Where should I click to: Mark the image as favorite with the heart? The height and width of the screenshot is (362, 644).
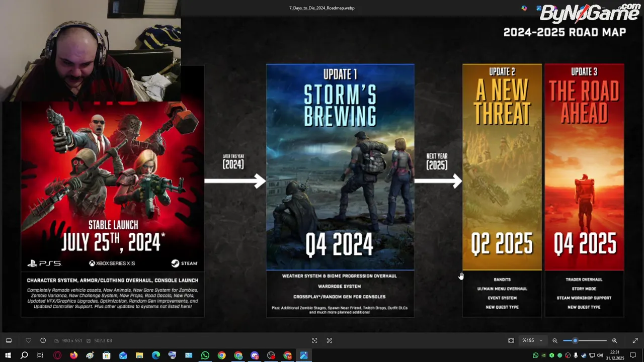[x=28, y=340]
